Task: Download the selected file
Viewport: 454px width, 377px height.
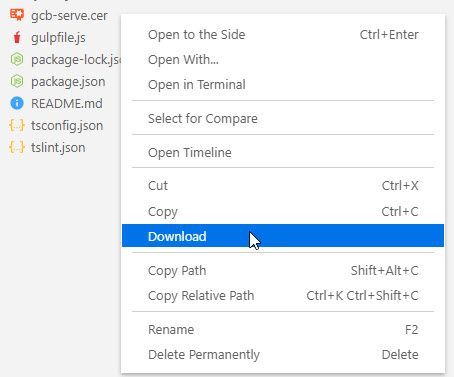Action: [x=283, y=236]
